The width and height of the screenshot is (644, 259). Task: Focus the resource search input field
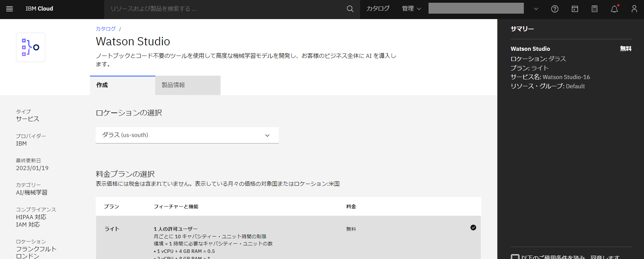point(225,9)
